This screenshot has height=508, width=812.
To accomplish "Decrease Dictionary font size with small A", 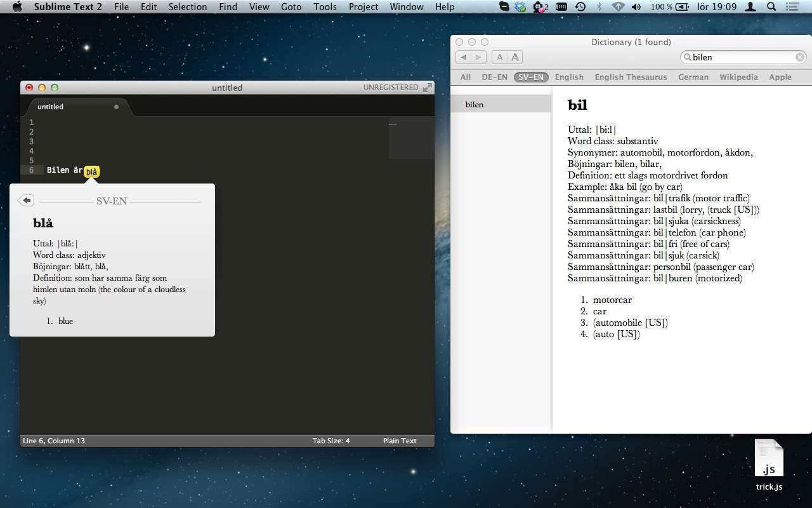I will tap(500, 57).
